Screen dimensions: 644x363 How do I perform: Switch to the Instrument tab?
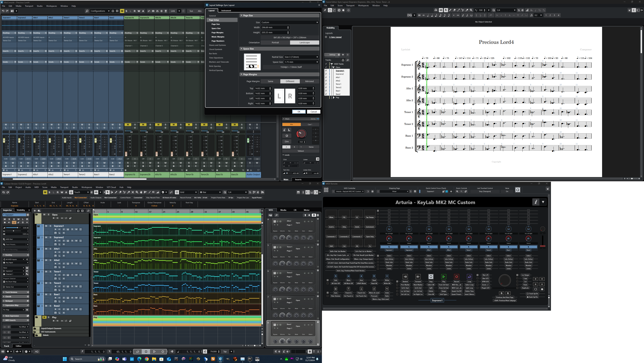coord(226,11)
